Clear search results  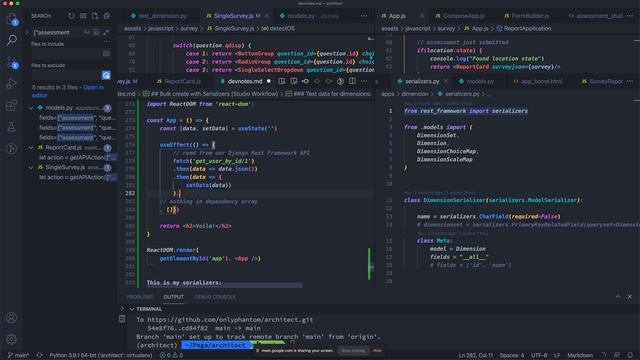83,16
